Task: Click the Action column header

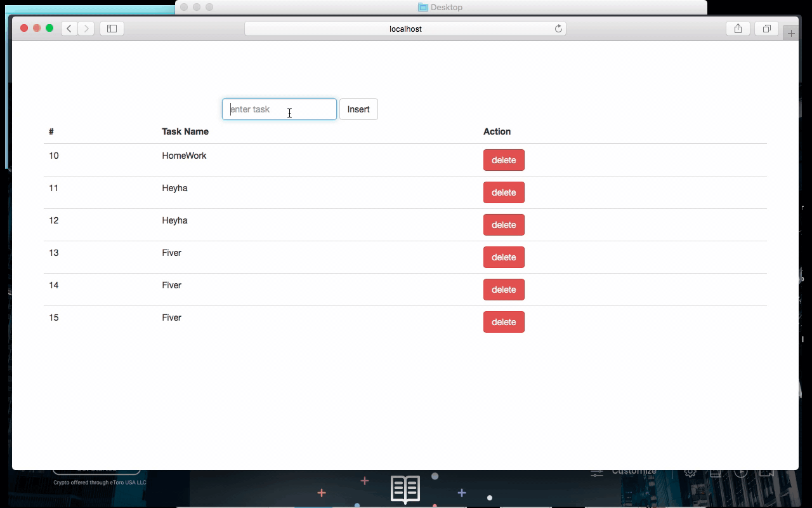Action: click(497, 131)
